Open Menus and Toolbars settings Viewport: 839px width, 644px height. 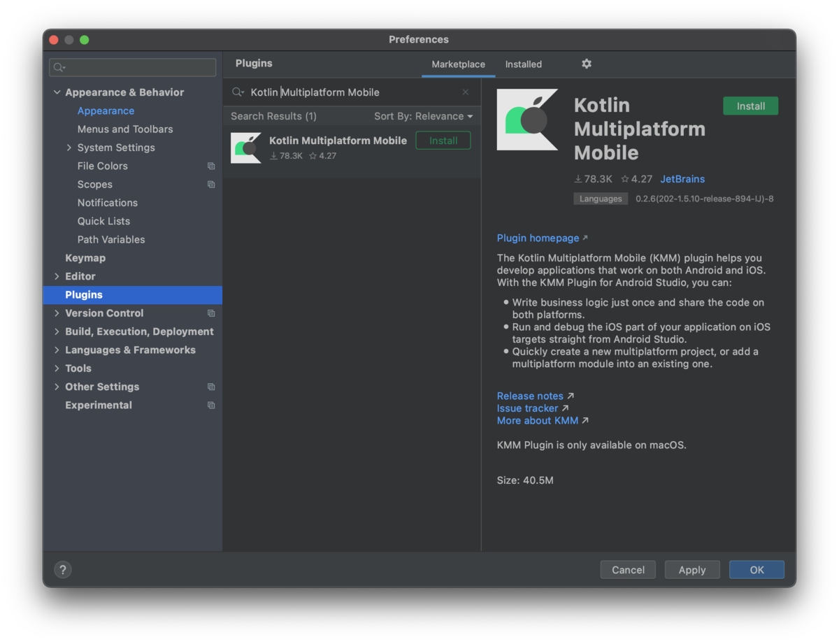[x=125, y=129]
